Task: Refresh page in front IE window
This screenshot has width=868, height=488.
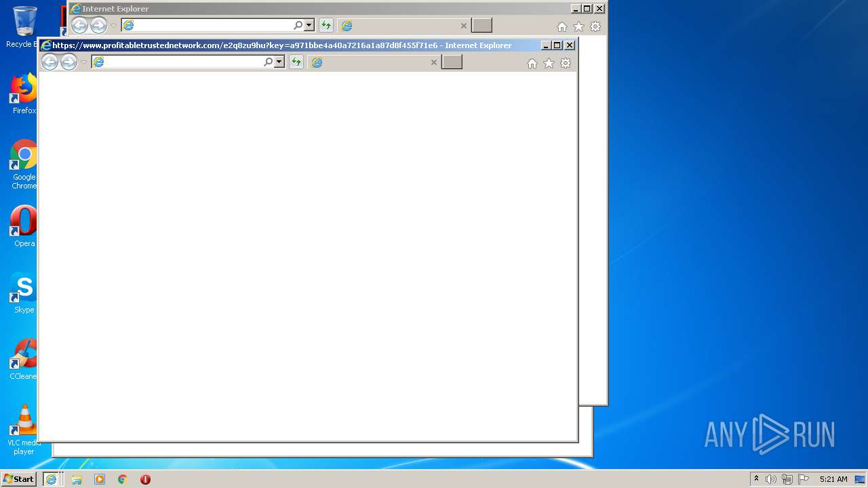Action: click(x=296, y=62)
